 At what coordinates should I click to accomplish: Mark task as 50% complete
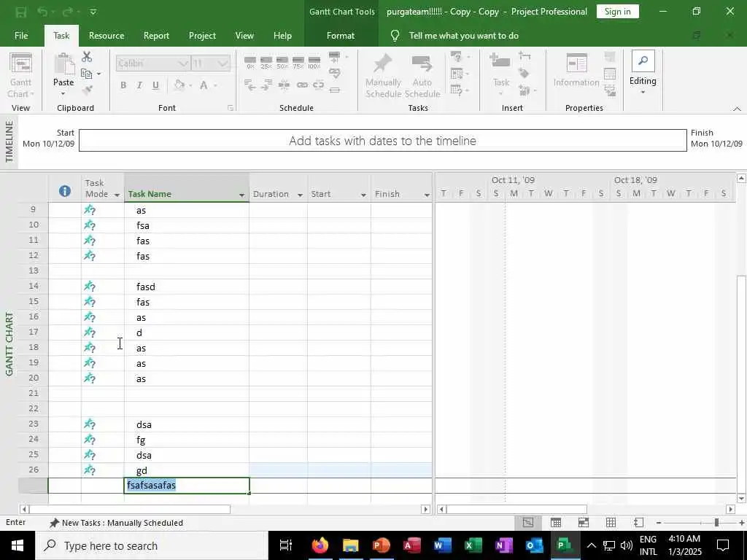(x=282, y=63)
